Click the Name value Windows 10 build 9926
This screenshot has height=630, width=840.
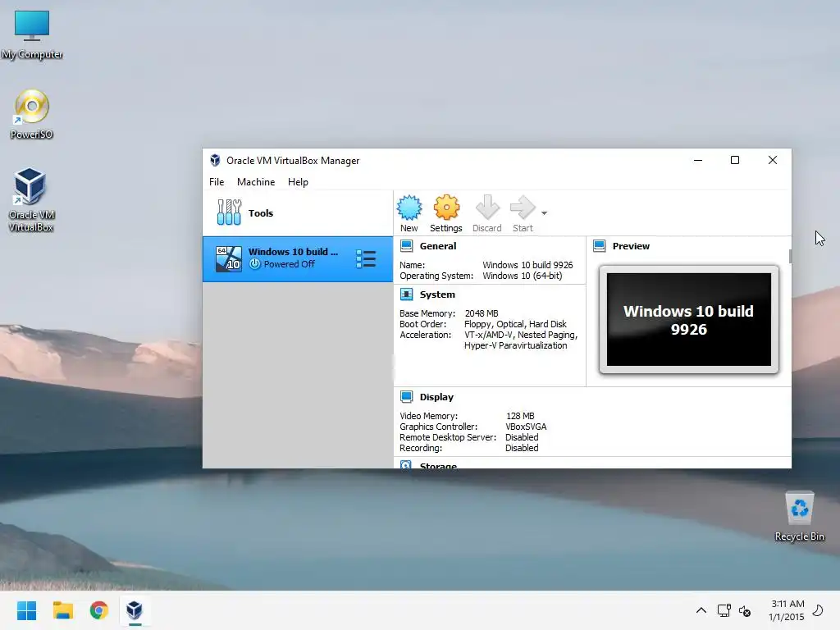(527, 265)
